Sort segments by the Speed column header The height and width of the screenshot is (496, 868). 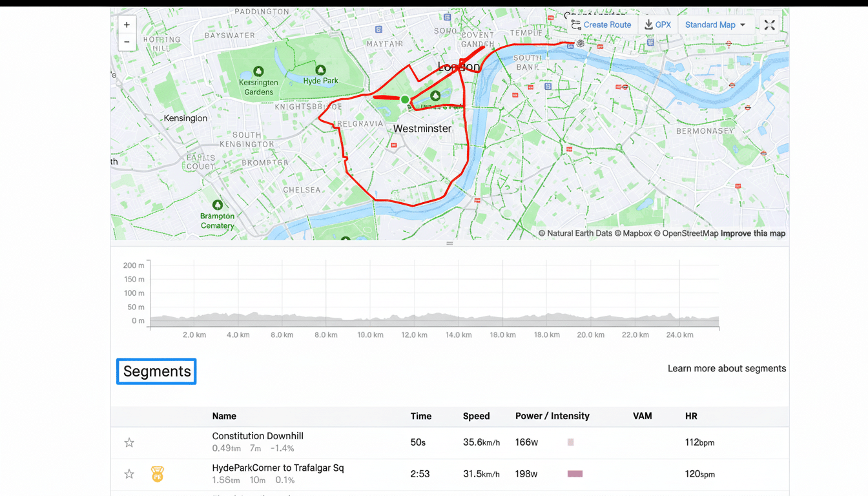pos(476,416)
